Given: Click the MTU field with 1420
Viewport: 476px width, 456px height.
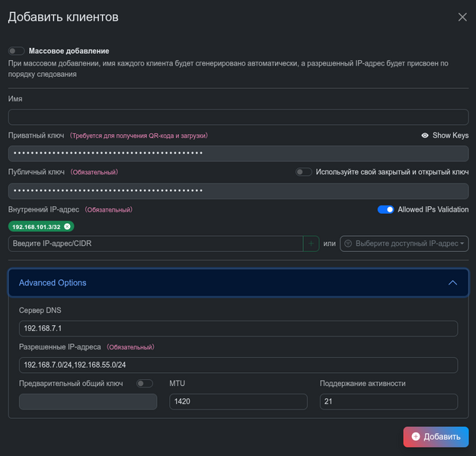Looking at the screenshot, I should (238, 401).
